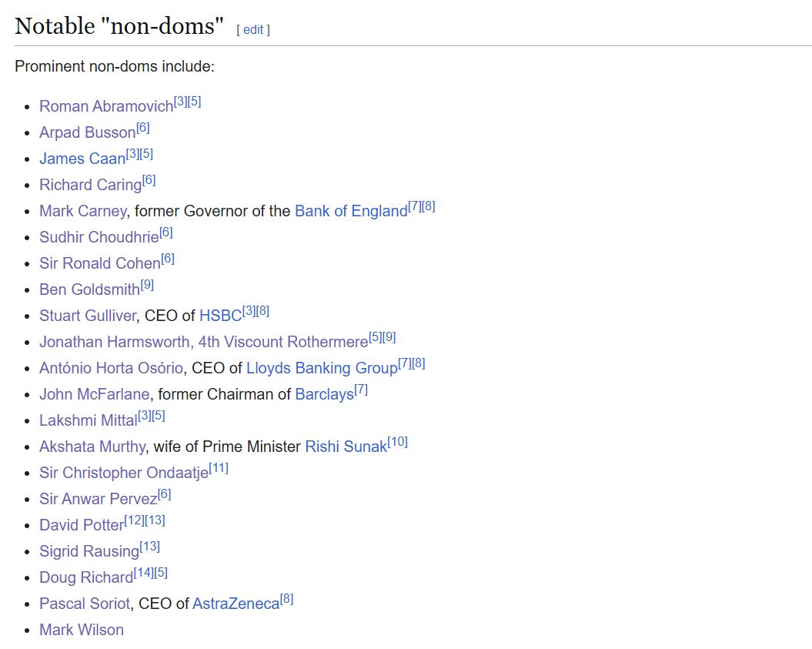The height and width of the screenshot is (649, 812).
Task: Open citation [8] after HSBC
Action: [x=262, y=311]
